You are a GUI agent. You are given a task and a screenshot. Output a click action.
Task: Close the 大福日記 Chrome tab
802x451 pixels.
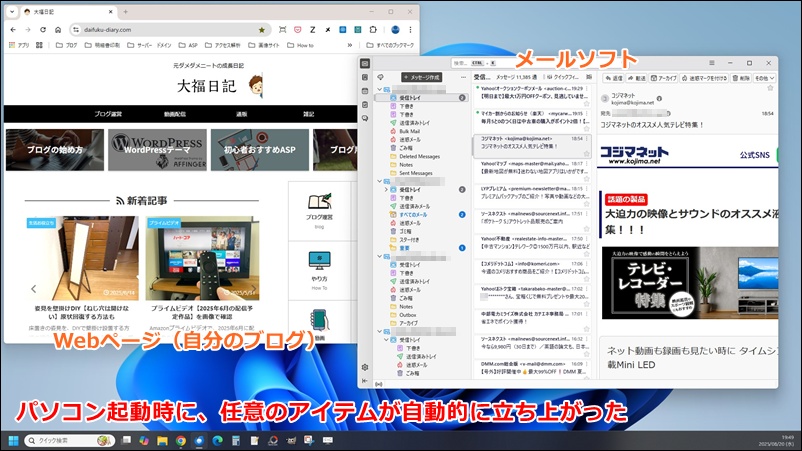(x=110, y=11)
